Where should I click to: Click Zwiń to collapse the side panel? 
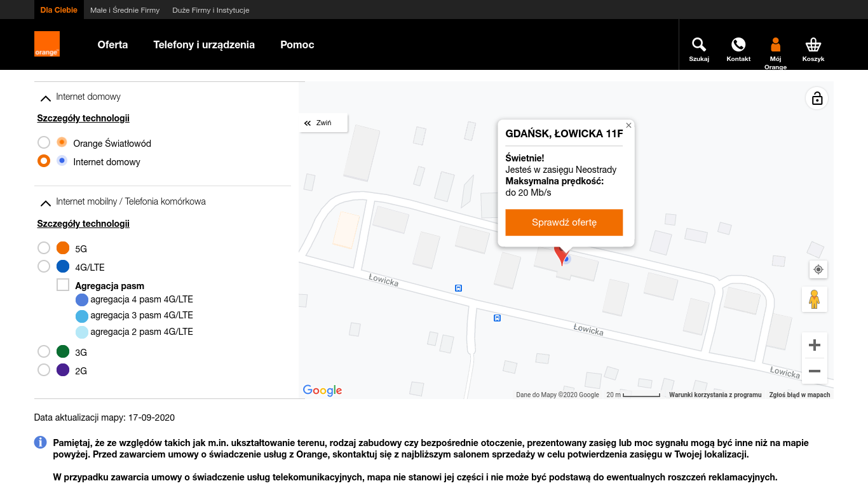pyautogui.click(x=323, y=123)
